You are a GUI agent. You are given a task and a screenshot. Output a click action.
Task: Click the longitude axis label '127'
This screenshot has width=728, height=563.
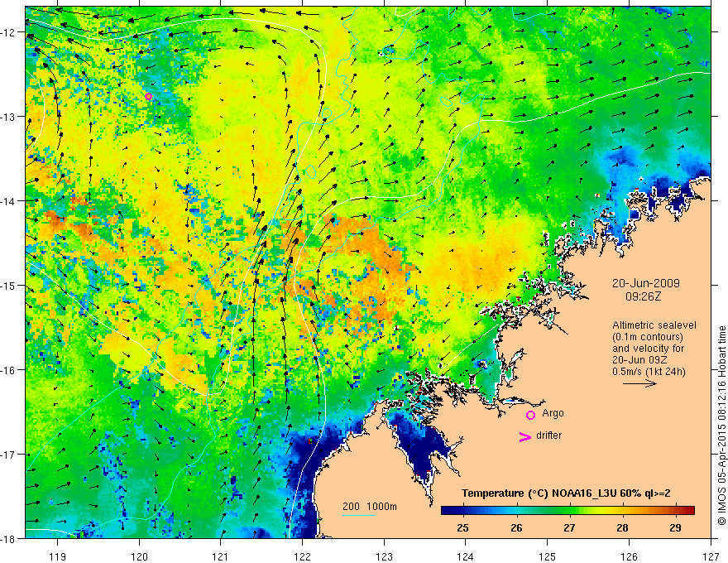click(711, 556)
